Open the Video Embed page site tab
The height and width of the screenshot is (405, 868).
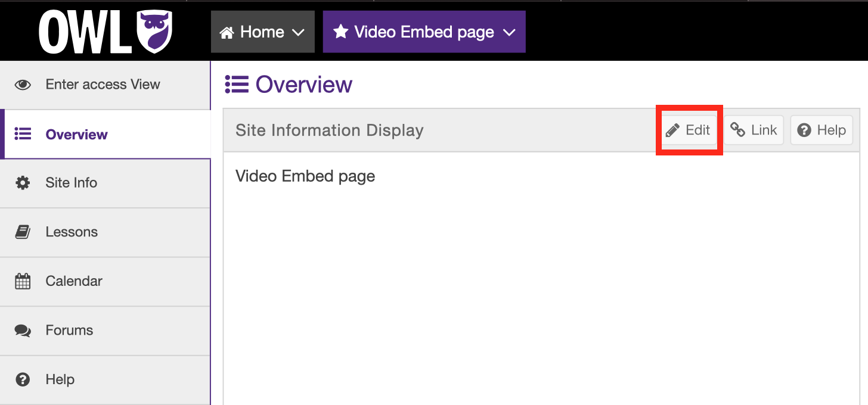(x=424, y=32)
